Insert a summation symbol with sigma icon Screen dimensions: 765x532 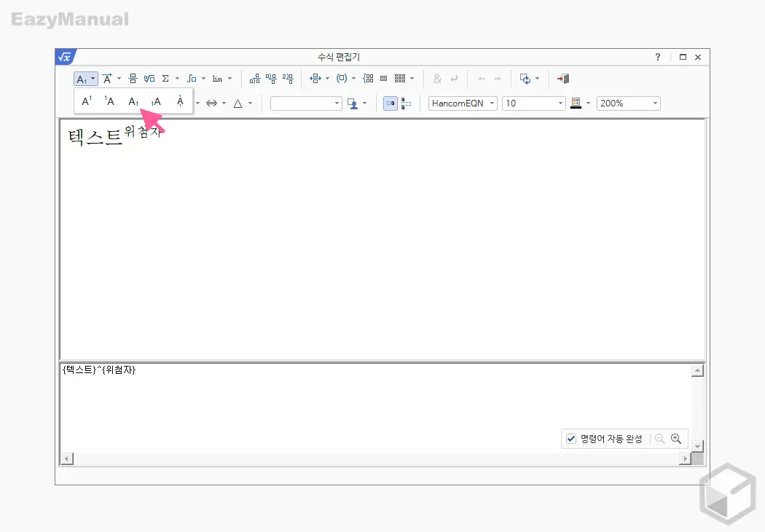(165, 78)
